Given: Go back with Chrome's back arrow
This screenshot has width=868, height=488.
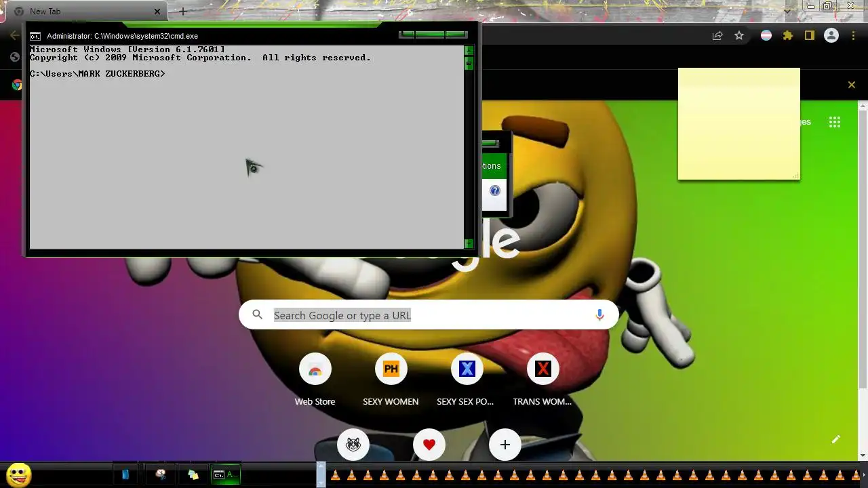Looking at the screenshot, I should point(15,35).
